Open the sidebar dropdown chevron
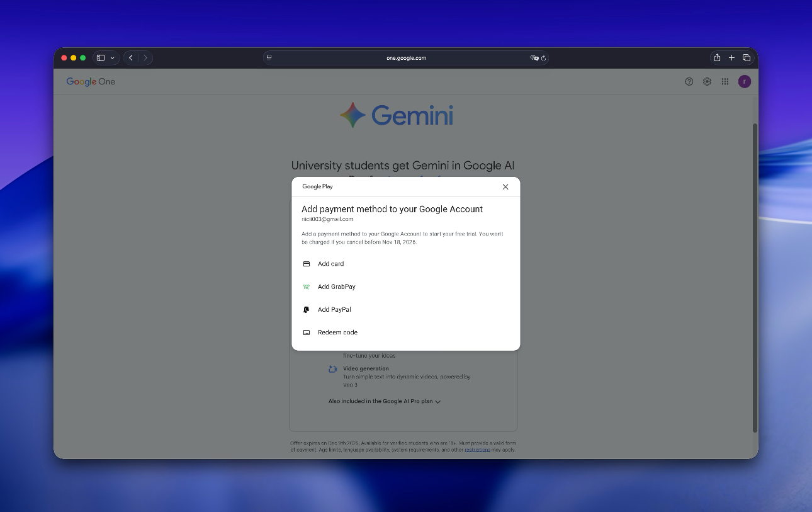This screenshot has width=812, height=512. coord(113,58)
